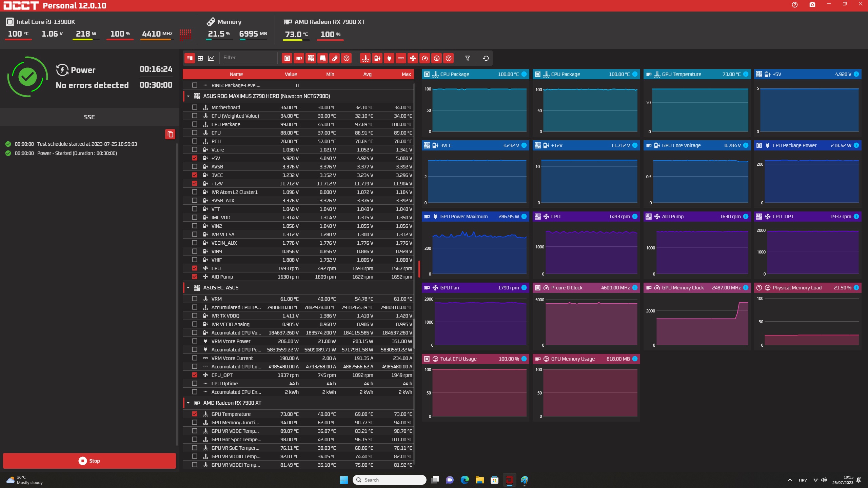Sort sensors by the Min column header
This screenshot has height=488, width=868.
pos(330,74)
